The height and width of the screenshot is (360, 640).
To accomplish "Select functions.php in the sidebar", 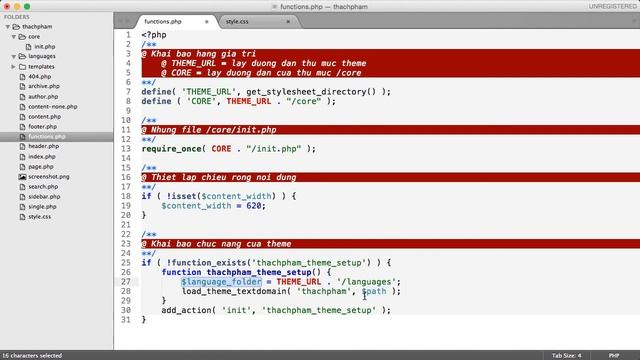I will 47,137.
